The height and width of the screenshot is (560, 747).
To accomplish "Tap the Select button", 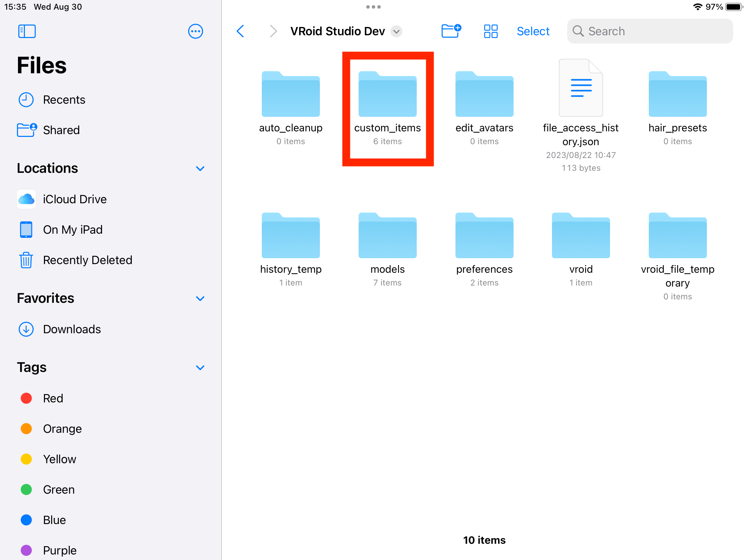I will click(x=533, y=31).
